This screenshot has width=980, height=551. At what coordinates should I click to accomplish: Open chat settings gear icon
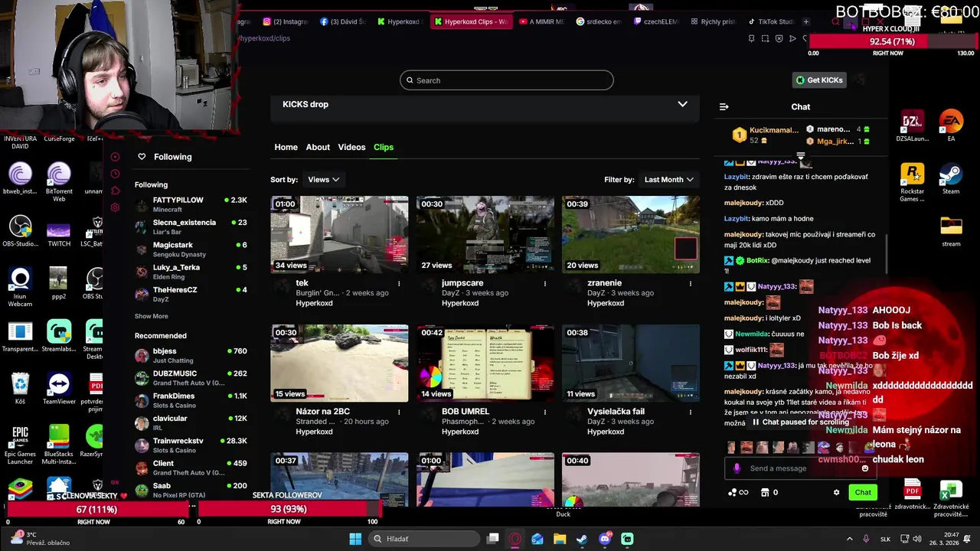836,493
